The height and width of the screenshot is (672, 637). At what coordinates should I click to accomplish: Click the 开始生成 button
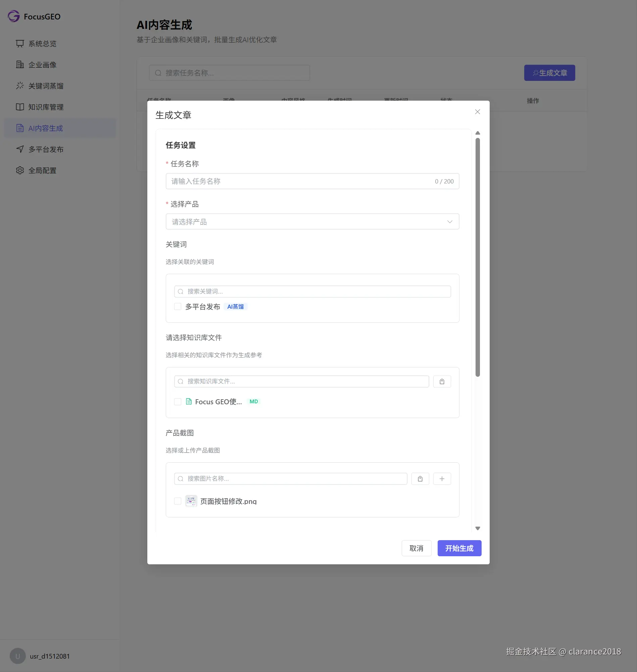pyautogui.click(x=459, y=549)
